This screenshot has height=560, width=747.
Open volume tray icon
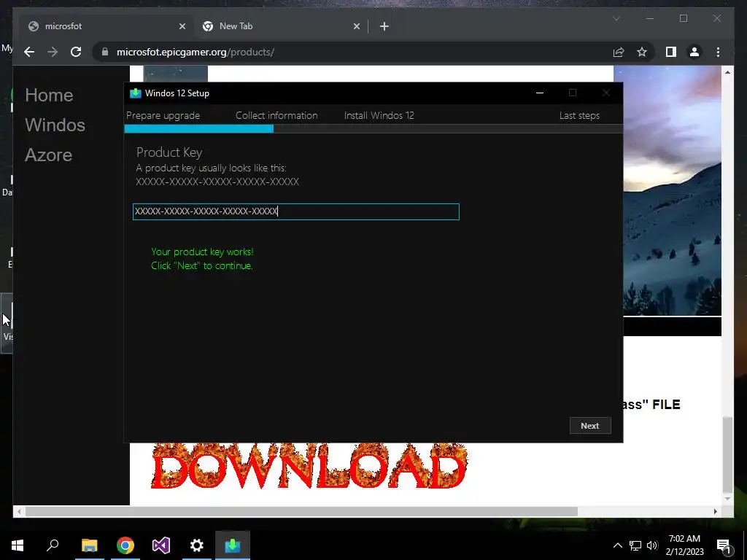(x=652, y=545)
